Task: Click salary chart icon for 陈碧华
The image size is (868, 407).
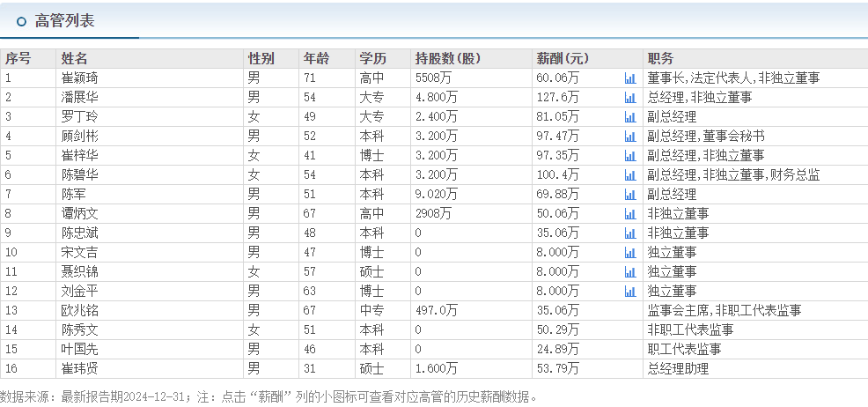Action: pos(629,175)
